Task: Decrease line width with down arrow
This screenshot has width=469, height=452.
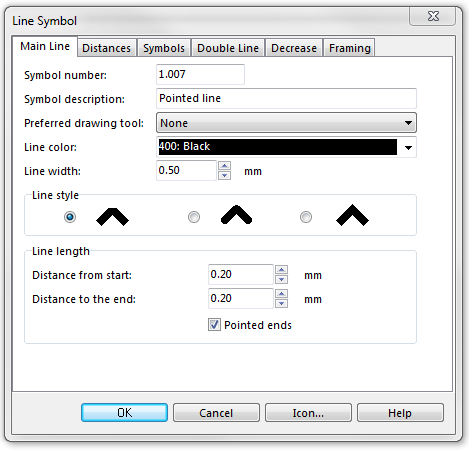Action: [224, 175]
